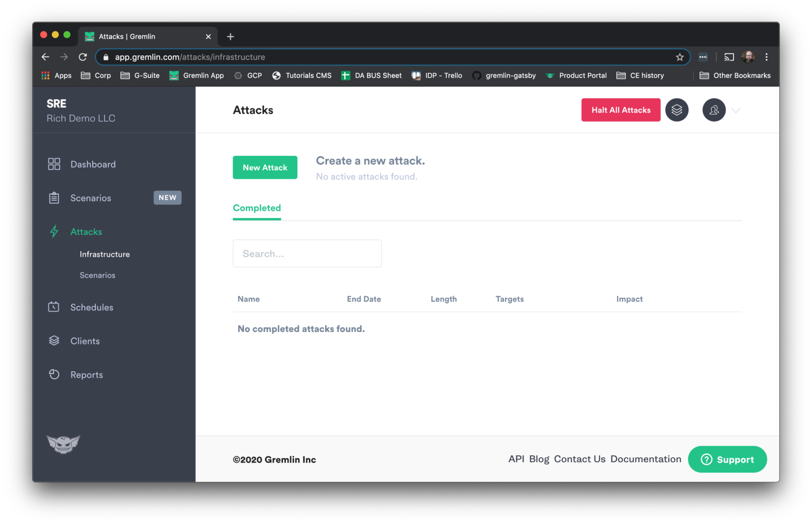Select the Attacks lightning bolt icon
The width and height of the screenshot is (812, 525).
click(x=54, y=231)
